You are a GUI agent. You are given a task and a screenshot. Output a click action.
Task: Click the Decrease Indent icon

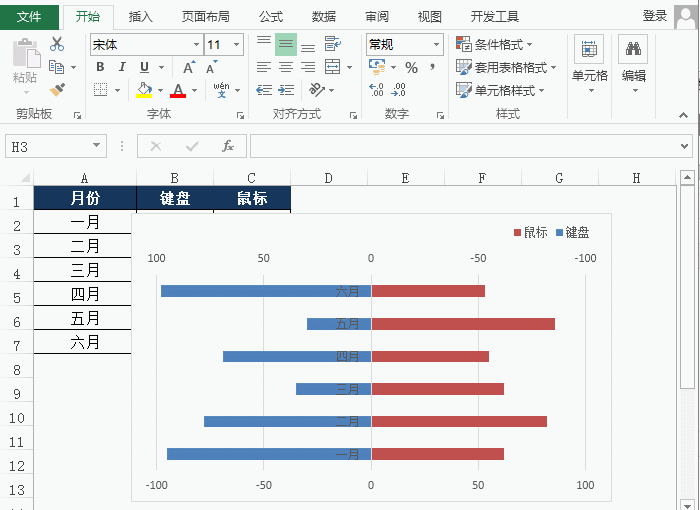264,90
